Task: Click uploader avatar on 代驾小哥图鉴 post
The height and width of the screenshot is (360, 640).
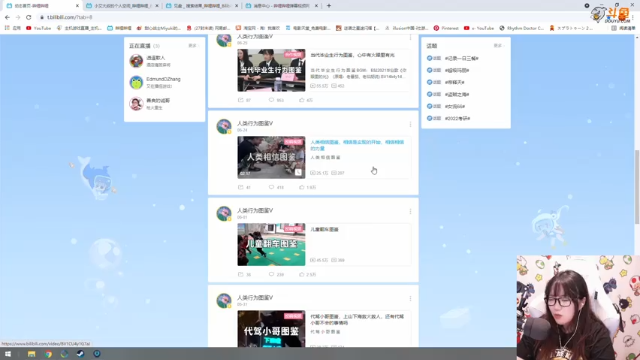Action: coord(224,300)
